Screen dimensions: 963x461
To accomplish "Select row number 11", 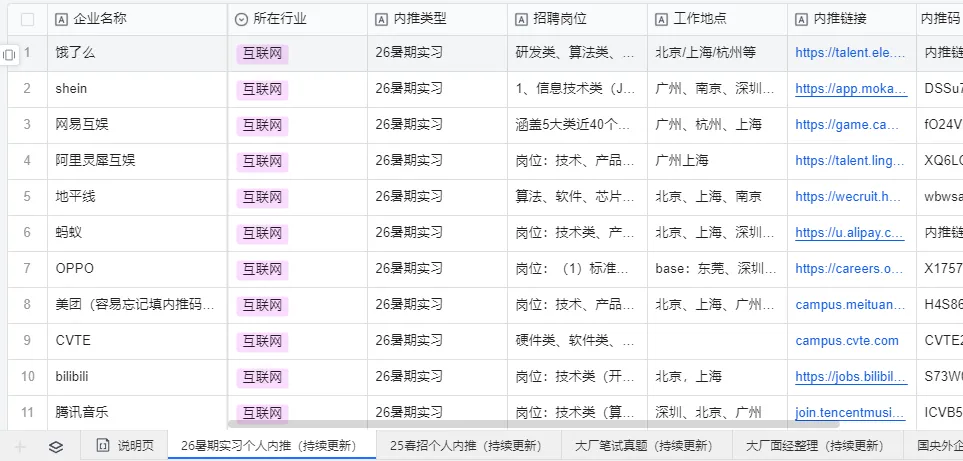I will pyautogui.click(x=27, y=413).
